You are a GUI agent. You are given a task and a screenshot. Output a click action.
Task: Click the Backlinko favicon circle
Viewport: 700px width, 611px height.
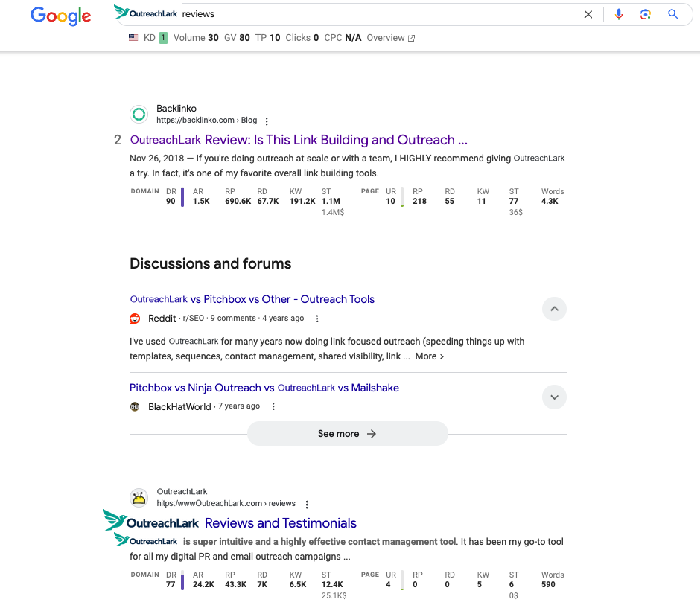[x=139, y=115]
